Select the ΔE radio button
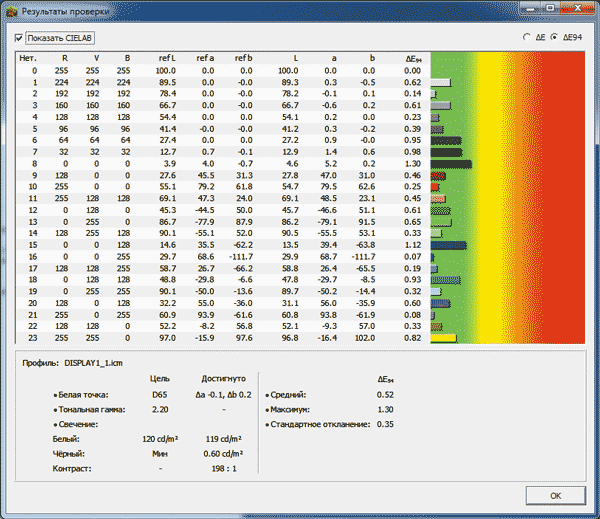Image resolution: width=600 pixels, height=519 pixels. point(527,37)
